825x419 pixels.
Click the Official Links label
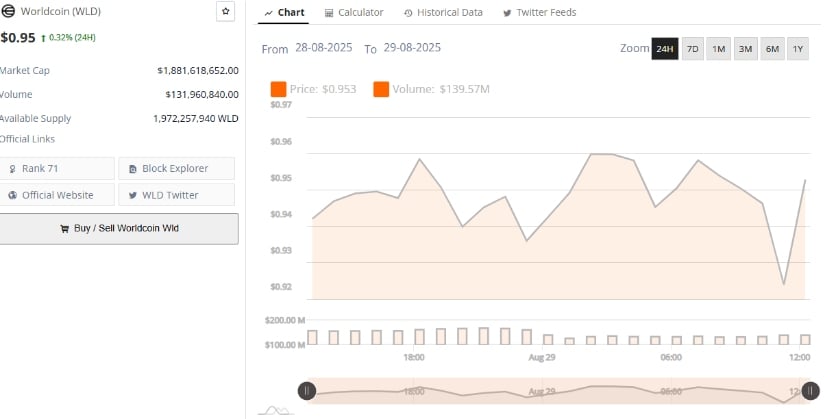coord(27,139)
